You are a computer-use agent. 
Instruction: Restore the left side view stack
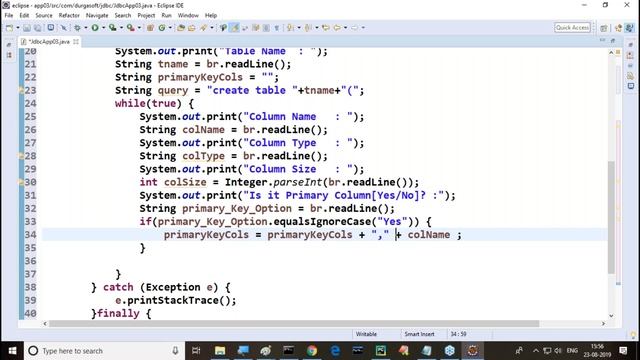(9, 44)
